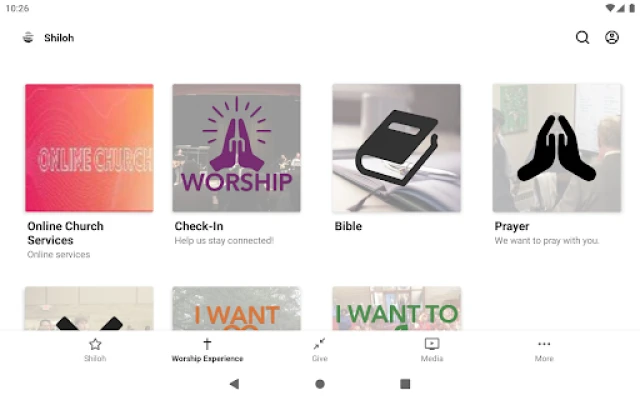Open the user profile account icon

[611, 38]
